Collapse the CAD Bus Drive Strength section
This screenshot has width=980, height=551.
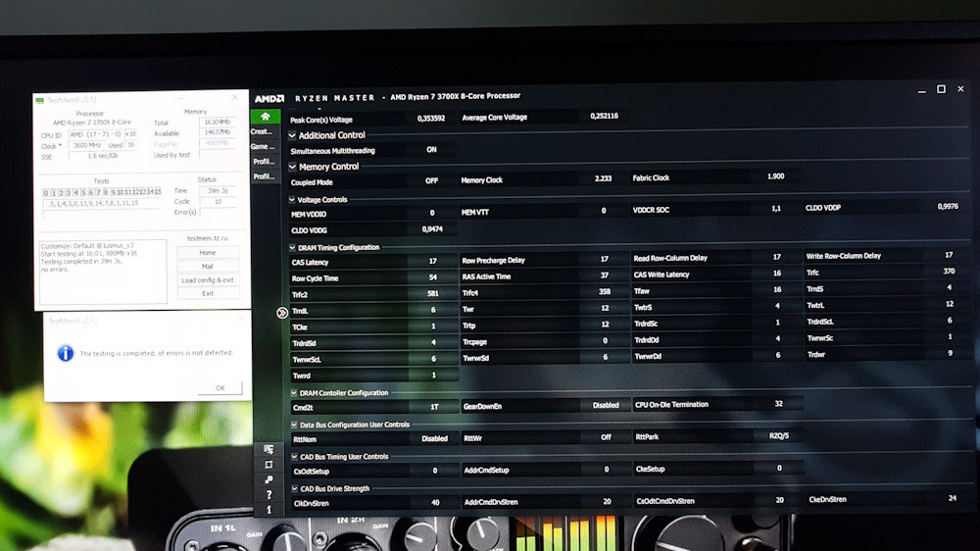tap(294, 488)
